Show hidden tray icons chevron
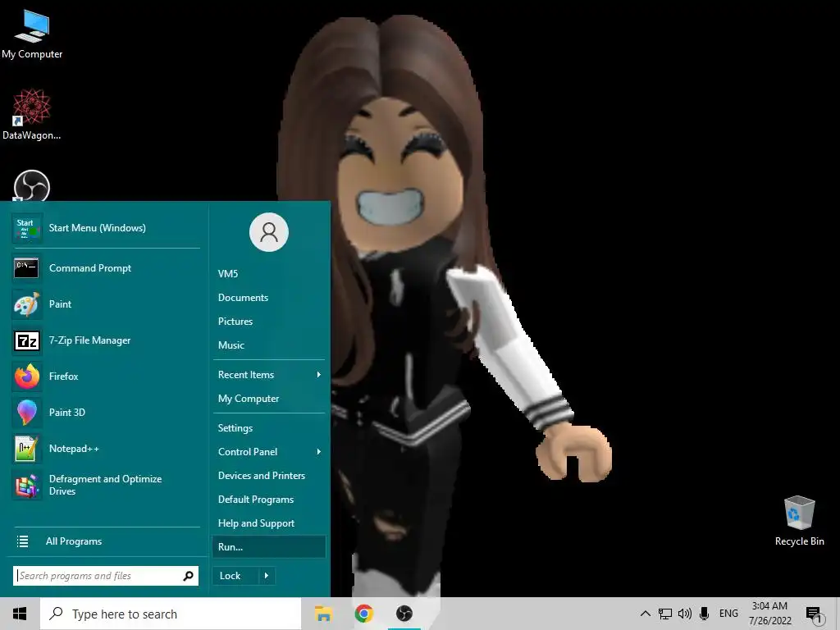This screenshot has height=630, width=840. tap(646, 614)
